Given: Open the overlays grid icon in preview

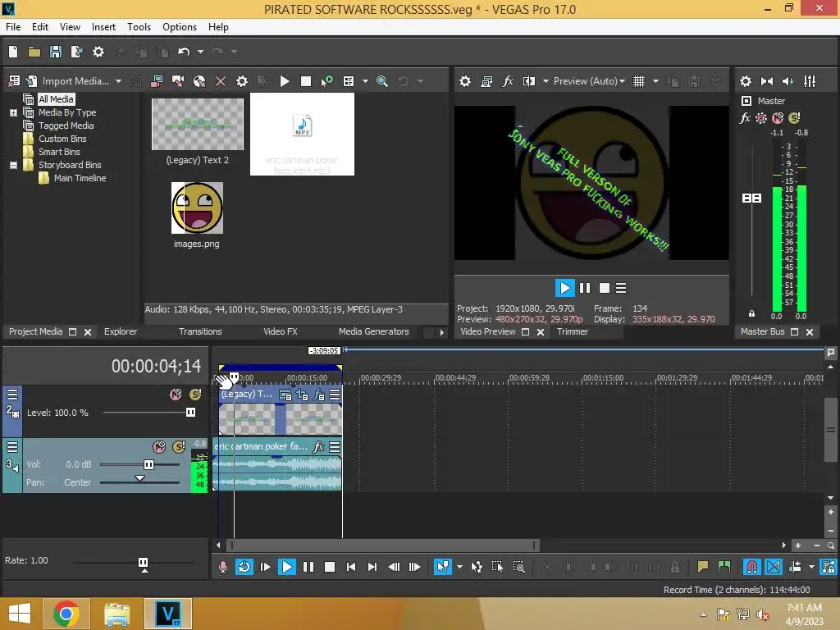Looking at the screenshot, I should pyautogui.click(x=639, y=81).
